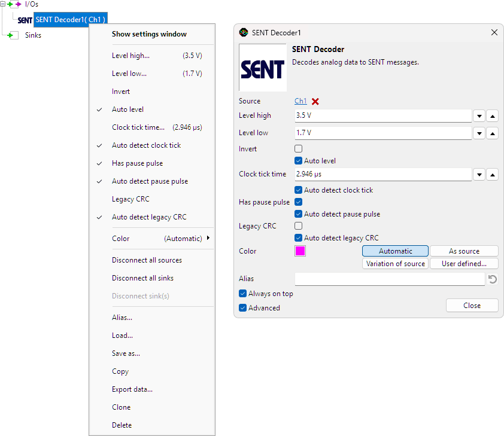Toggle the Invert checkbox in settings window

298,149
